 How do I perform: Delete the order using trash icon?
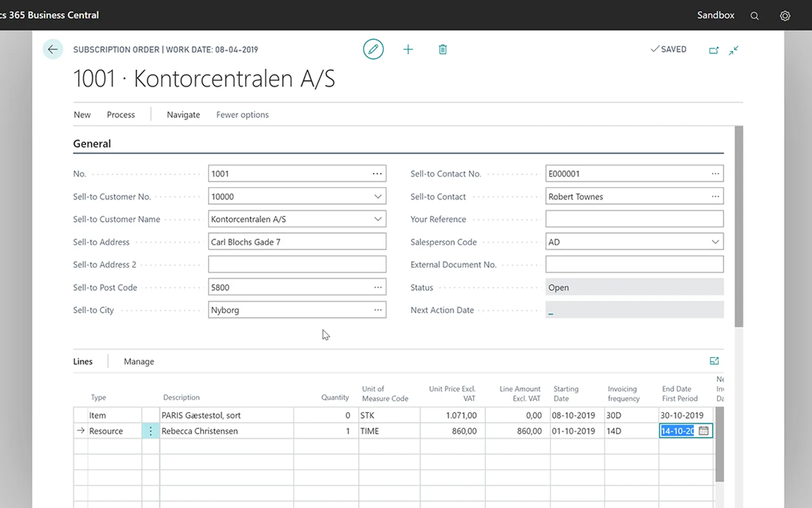click(443, 49)
